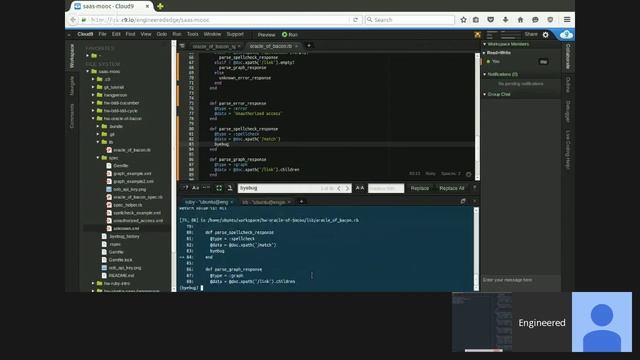Add a new terminal tab with plus
This screenshot has width=640, height=360.
(301, 202)
